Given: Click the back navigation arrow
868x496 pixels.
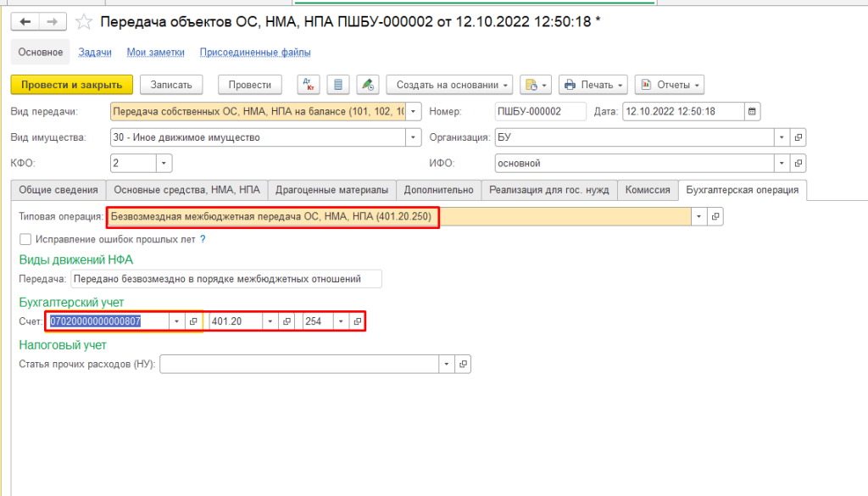Looking at the screenshot, I should (25, 21).
